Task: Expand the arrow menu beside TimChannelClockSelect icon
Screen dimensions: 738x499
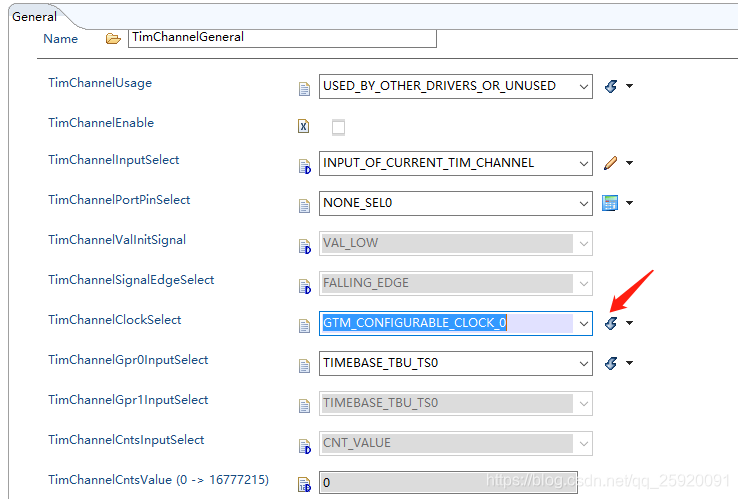Action: click(x=629, y=323)
